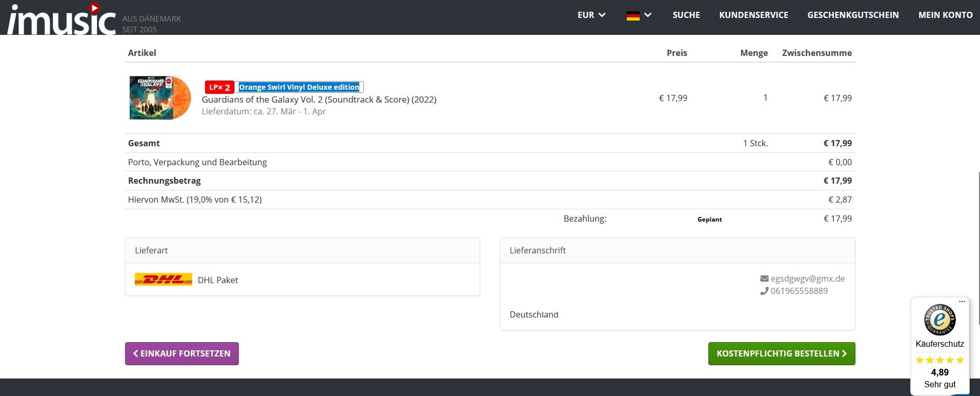Click Guardians of the Galaxy album thumbnail
This screenshot has width=980, height=396.
pos(160,97)
